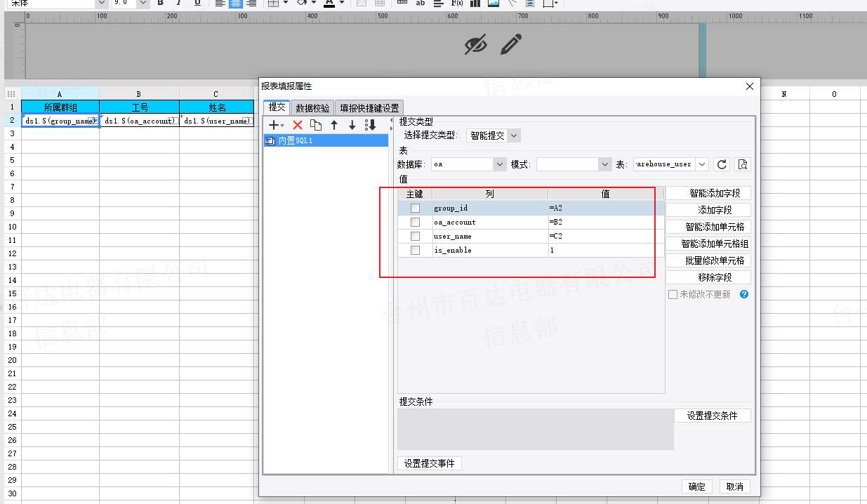Align cell text to the left
This screenshot has width=867, height=504.
(x=220, y=3)
